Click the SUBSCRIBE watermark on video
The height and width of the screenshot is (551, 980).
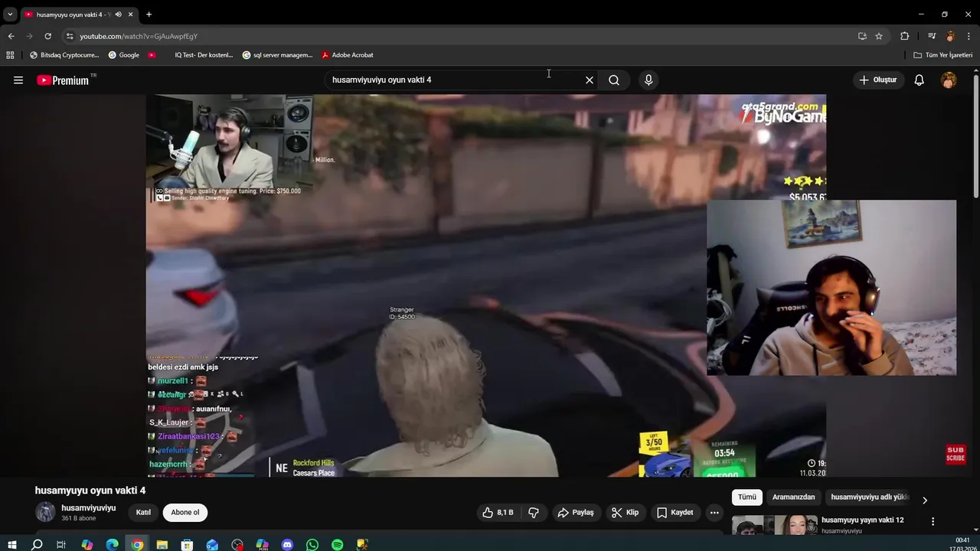[955, 455]
